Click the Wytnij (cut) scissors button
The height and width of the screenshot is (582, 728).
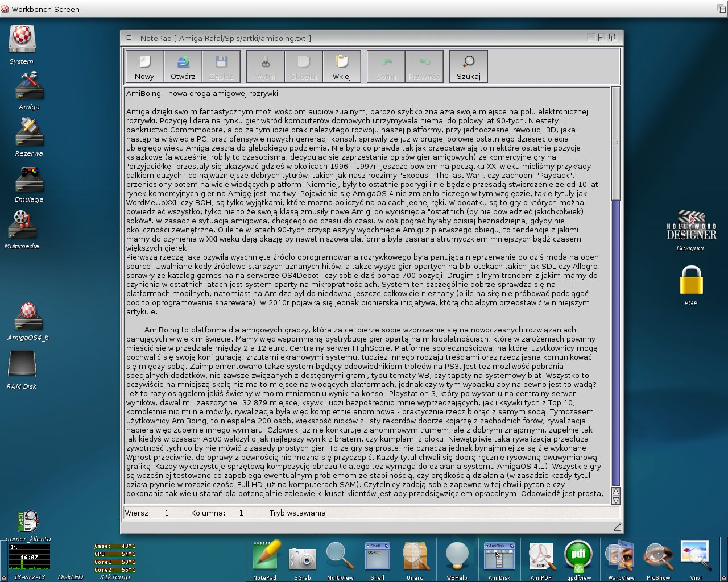266,66
